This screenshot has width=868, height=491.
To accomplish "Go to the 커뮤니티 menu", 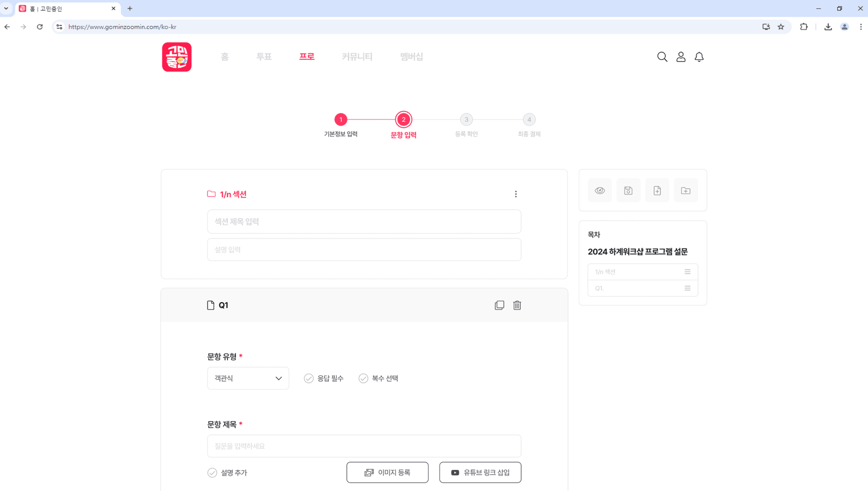I will pos(357,57).
